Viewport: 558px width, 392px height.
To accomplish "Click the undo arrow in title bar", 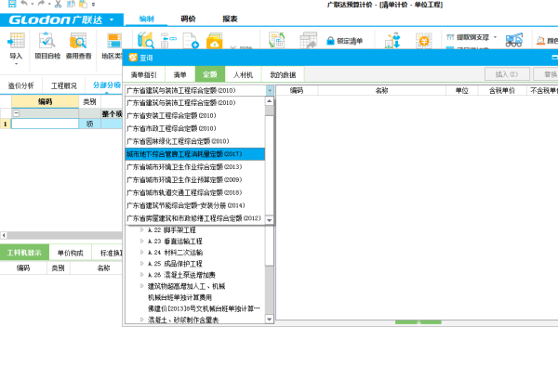I will click(24, 5).
